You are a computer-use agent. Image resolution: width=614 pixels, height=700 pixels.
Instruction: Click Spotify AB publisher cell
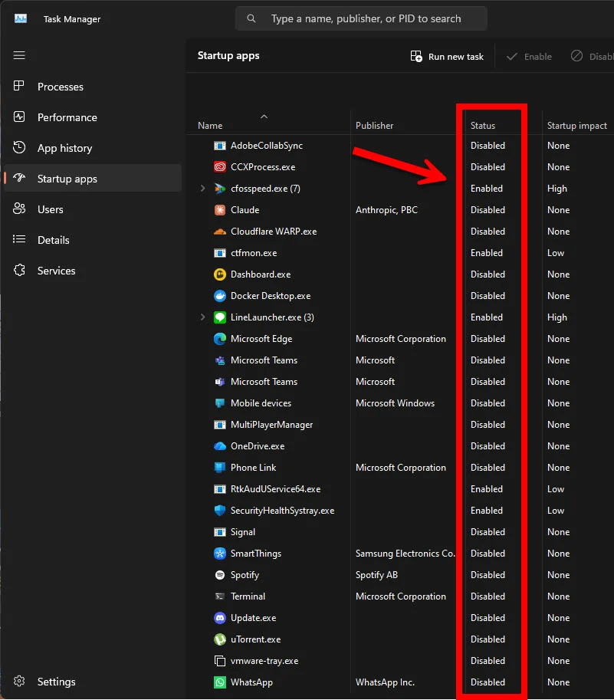click(x=376, y=575)
